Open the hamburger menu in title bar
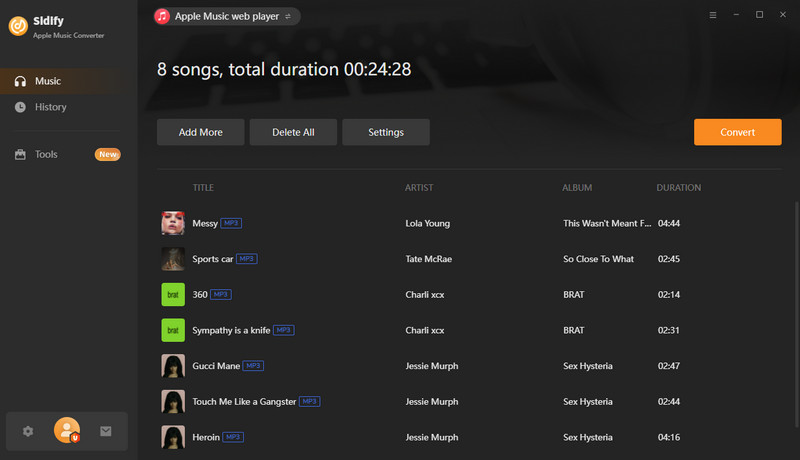The image size is (800, 460). tap(713, 15)
